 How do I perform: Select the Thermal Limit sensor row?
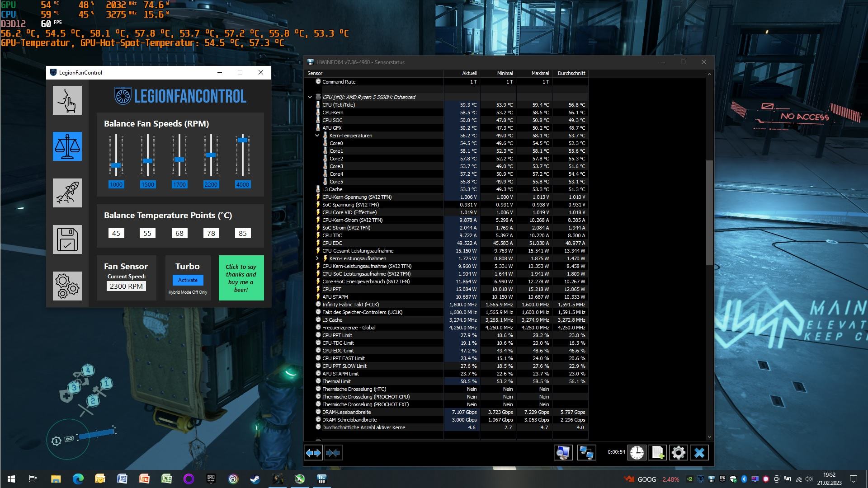pos(447,381)
